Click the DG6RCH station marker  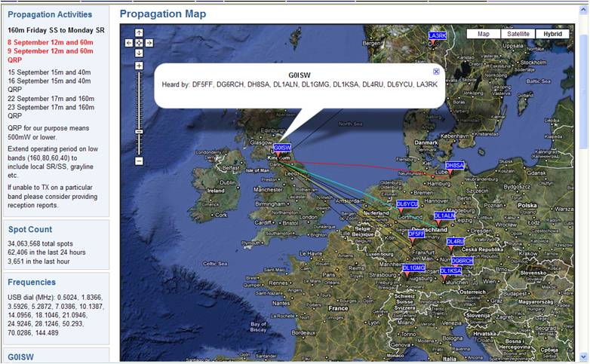pos(462,261)
